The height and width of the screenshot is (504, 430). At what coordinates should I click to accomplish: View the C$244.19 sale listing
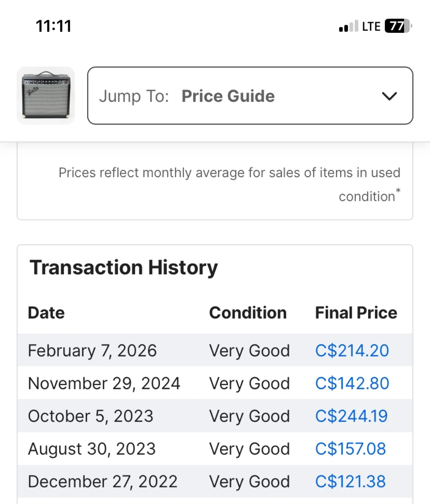(351, 416)
